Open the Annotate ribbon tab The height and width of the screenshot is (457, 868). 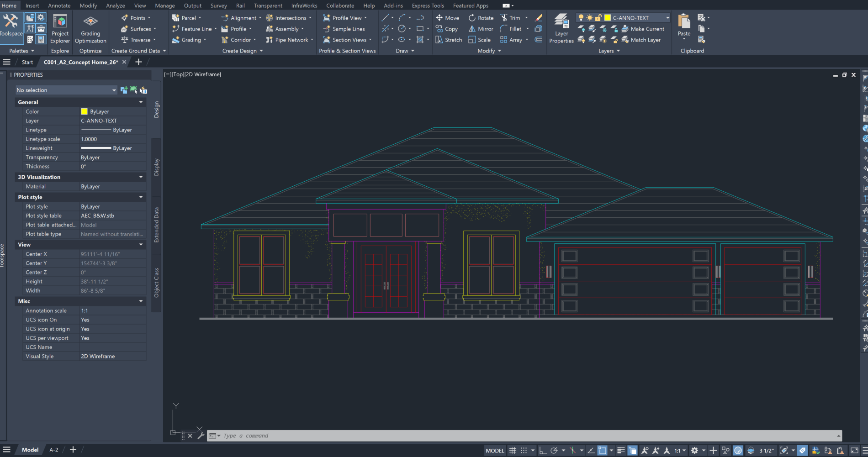click(59, 5)
